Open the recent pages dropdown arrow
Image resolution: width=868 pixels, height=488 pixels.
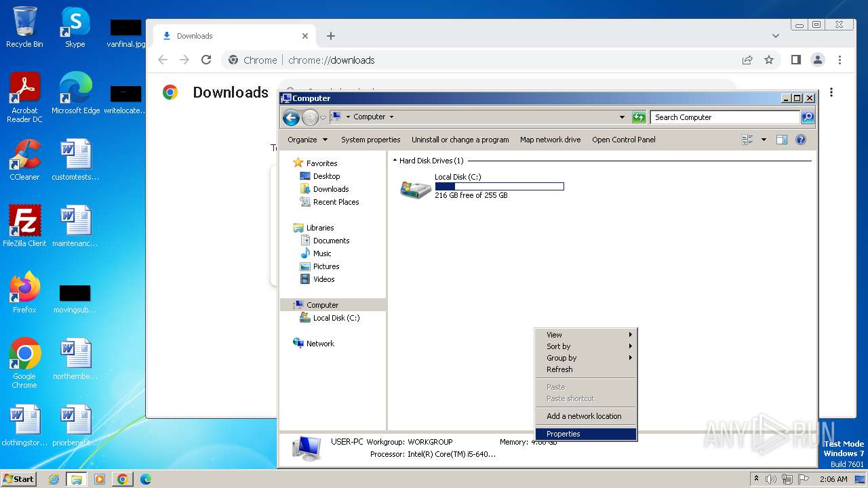coord(323,117)
